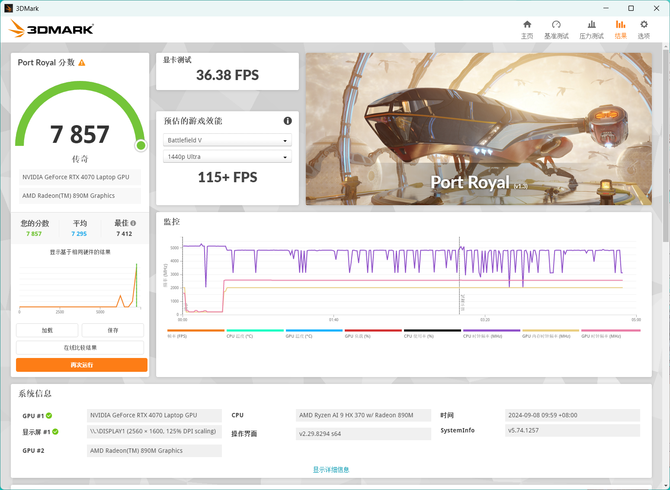The width and height of the screenshot is (670, 490).
Task: Click the GPU #1 NVIDIA GeForce RTX 4070 field in 系统信息
Action: (154, 415)
